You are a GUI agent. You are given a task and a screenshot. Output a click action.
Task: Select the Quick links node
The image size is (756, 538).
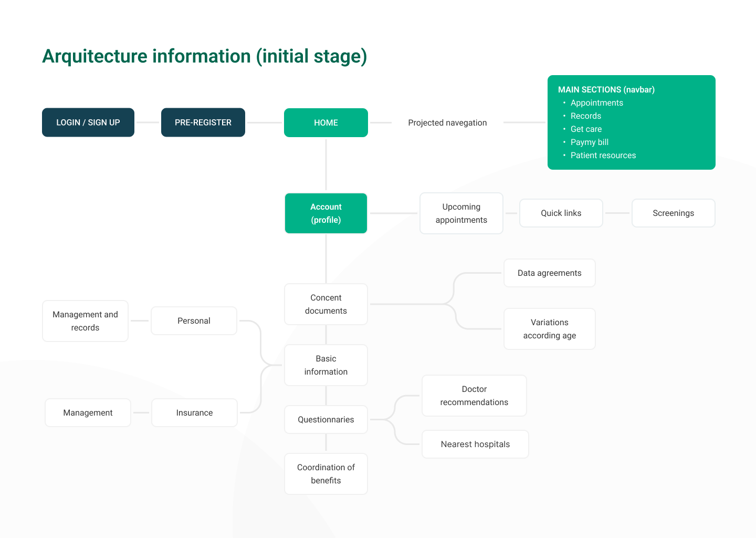(x=561, y=213)
